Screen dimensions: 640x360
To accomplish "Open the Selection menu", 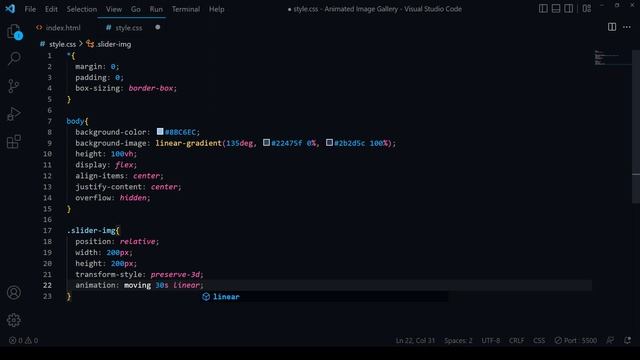I will click(x=82, y=9).
